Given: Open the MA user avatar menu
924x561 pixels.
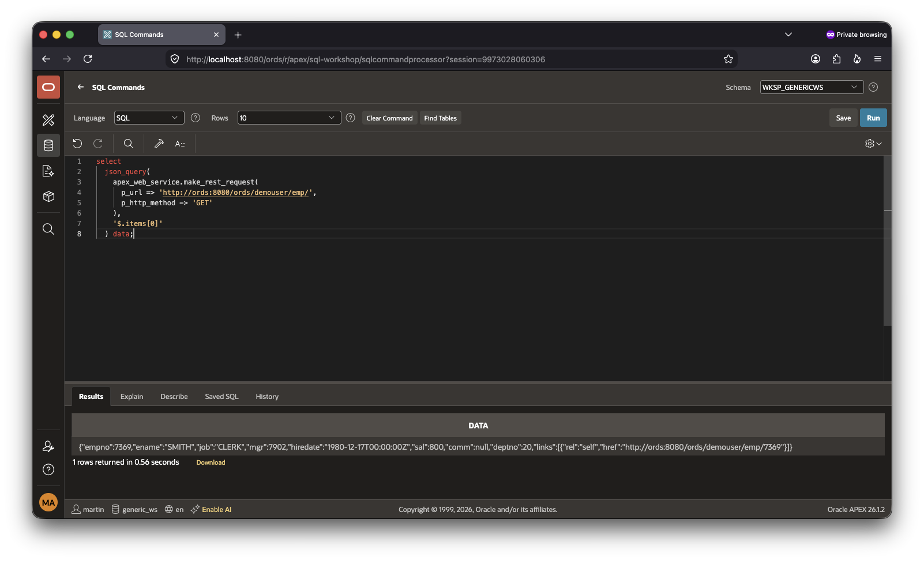Looking at the screenshot, I should pos(48,502).
